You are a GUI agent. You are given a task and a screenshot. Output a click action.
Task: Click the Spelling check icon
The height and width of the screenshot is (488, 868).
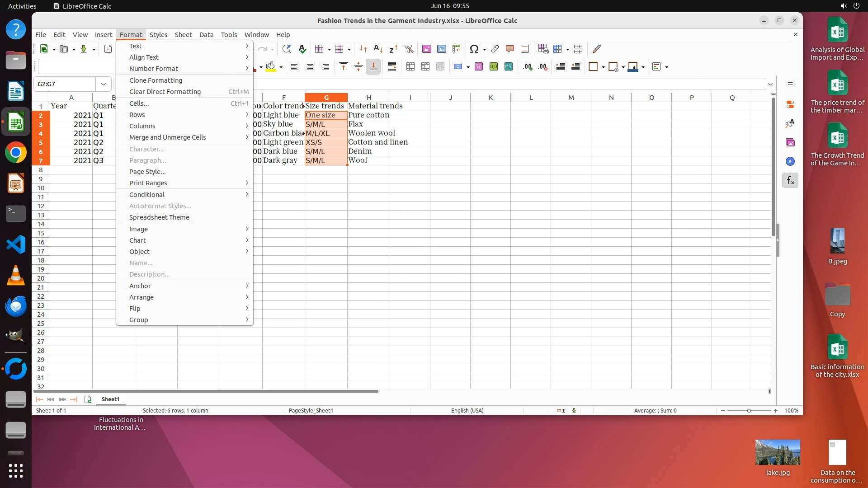tap(302, 49)
